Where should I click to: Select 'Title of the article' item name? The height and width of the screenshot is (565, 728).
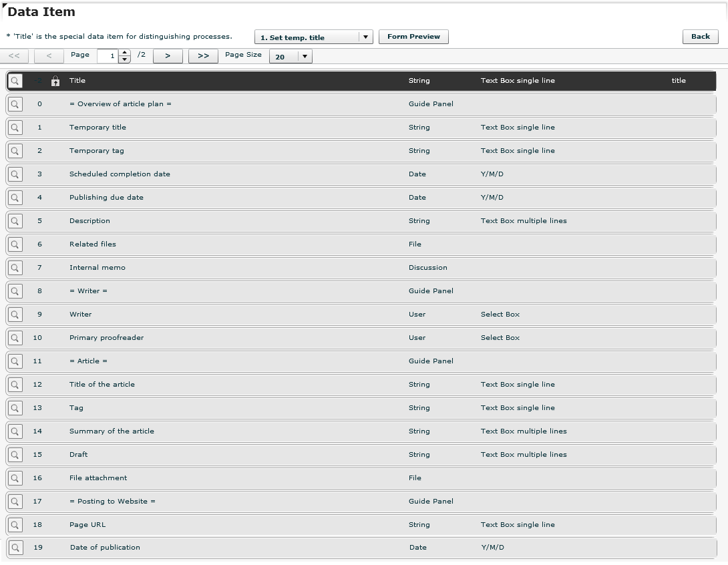[x=102, y=385]
